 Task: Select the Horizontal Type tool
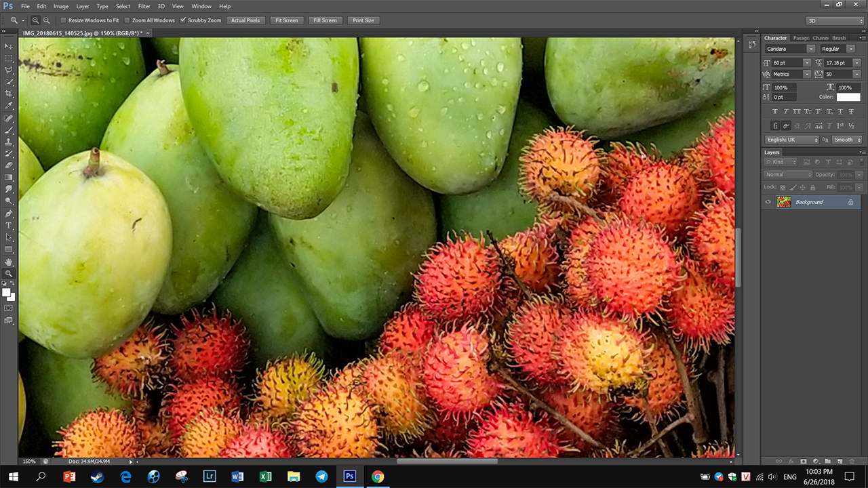9,224
